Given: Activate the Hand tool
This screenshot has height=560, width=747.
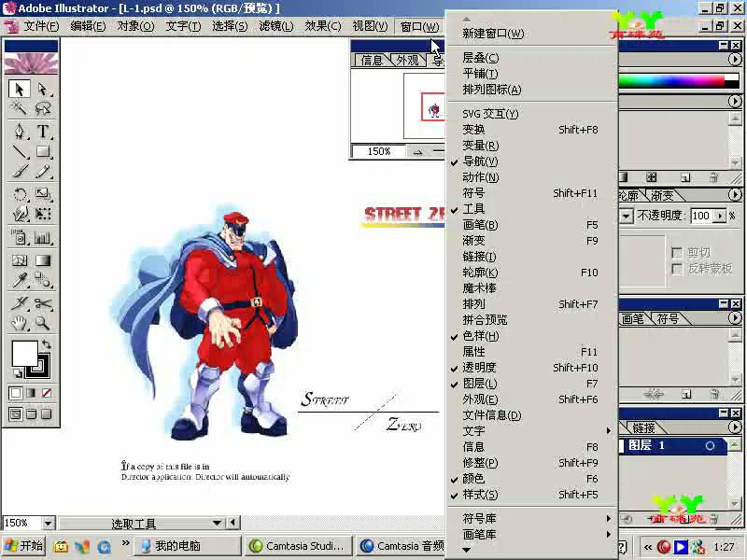Looking at the screenshot, I should (x=19, y=323).
